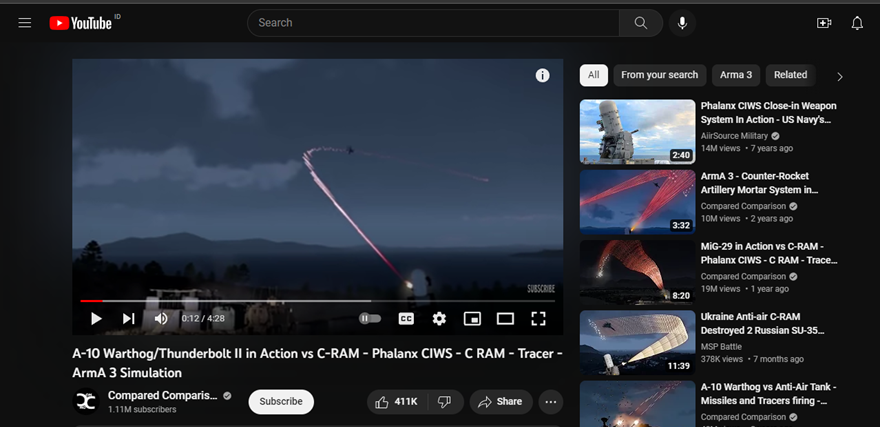The height and width of the screenshot is (427, 880).
Task: Focus the Search input field
Action: 433,23
